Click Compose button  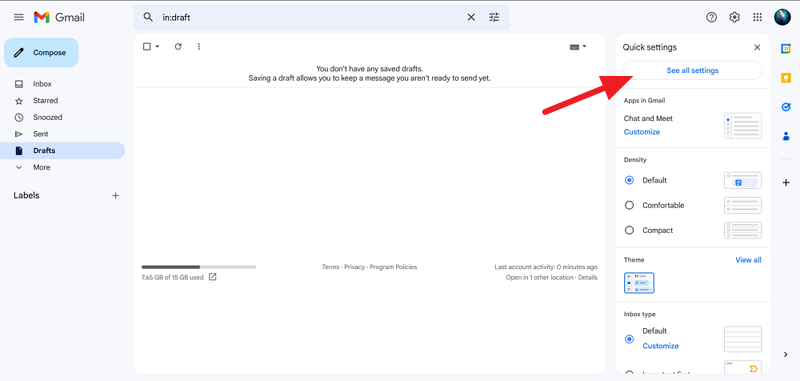(x=41, y=53)
